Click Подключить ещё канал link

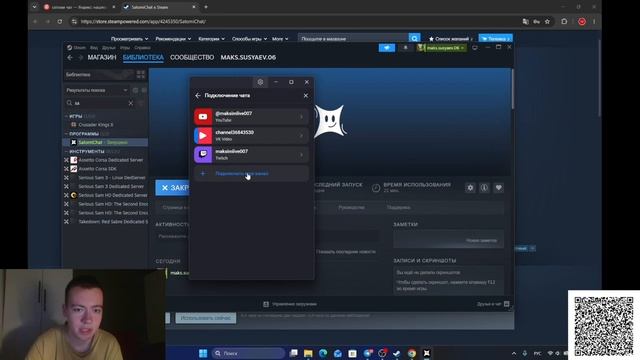coord(242,173)
